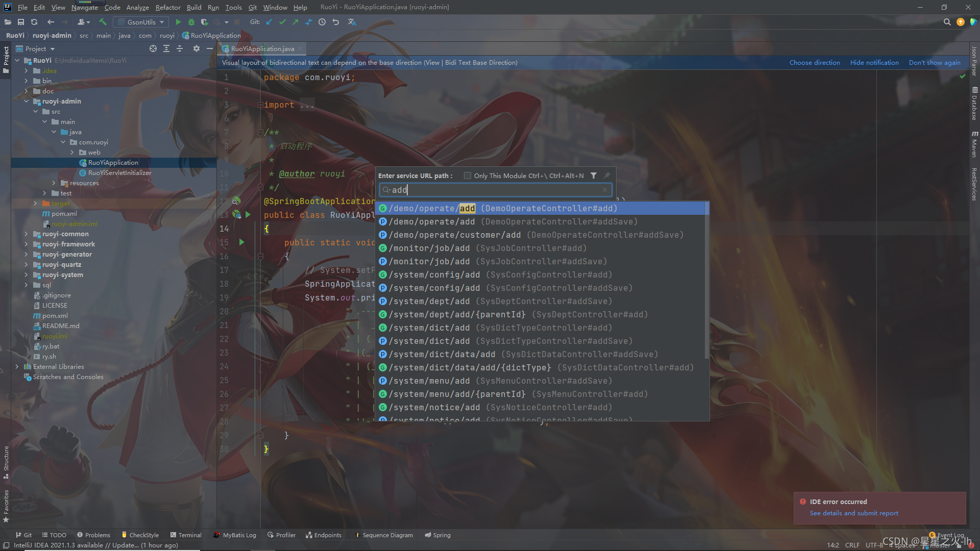Collapse the ruoyi-admin module node
The height and width of the screenshot is (551, 980).
[x=26, y=102]
